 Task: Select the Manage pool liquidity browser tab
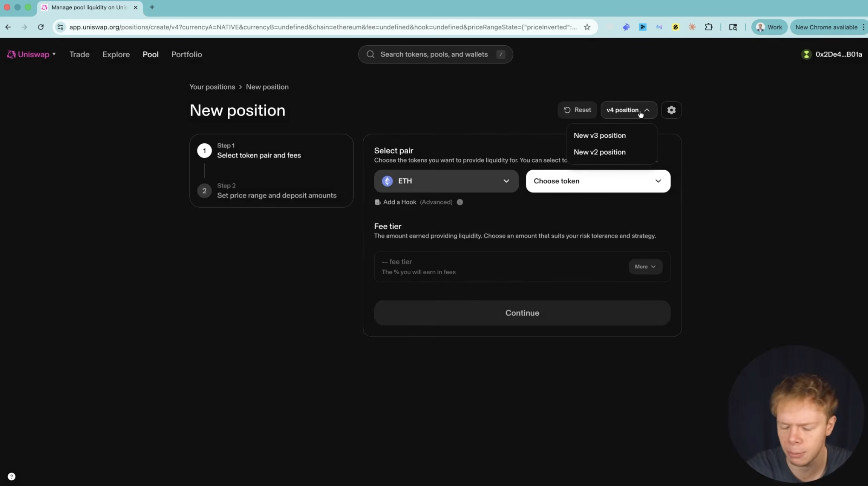[90, 7]
